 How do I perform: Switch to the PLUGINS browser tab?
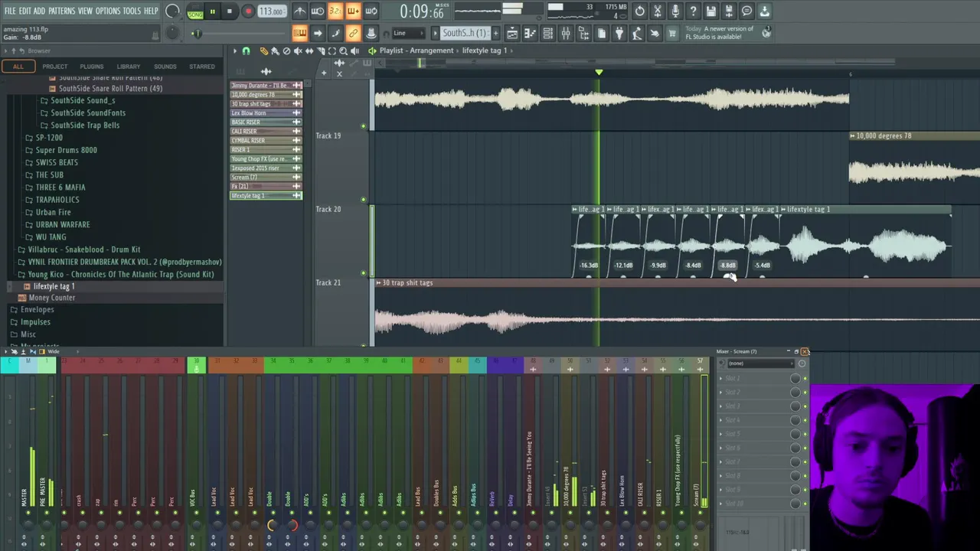pyautogui.click(x=91, y=67)
